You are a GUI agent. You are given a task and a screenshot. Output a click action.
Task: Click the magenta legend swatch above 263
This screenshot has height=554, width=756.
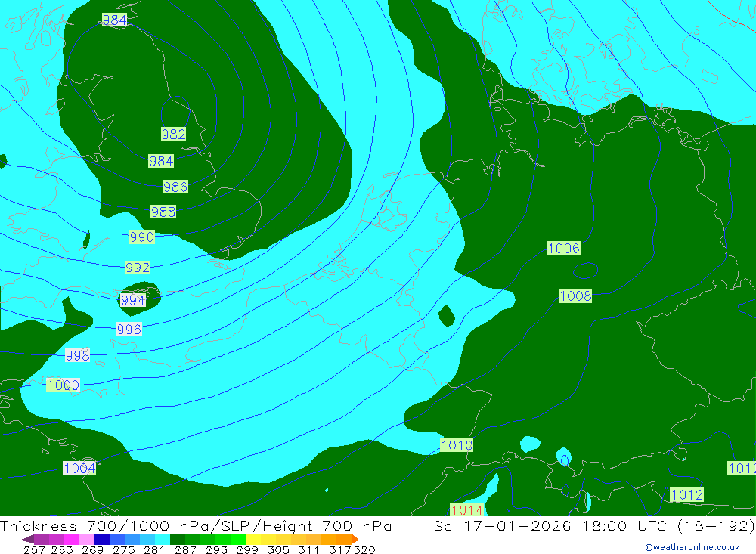(71, 539)
